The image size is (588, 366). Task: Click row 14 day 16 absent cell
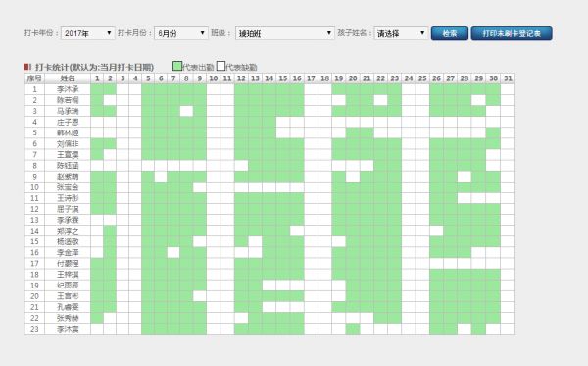pos(297,231)
